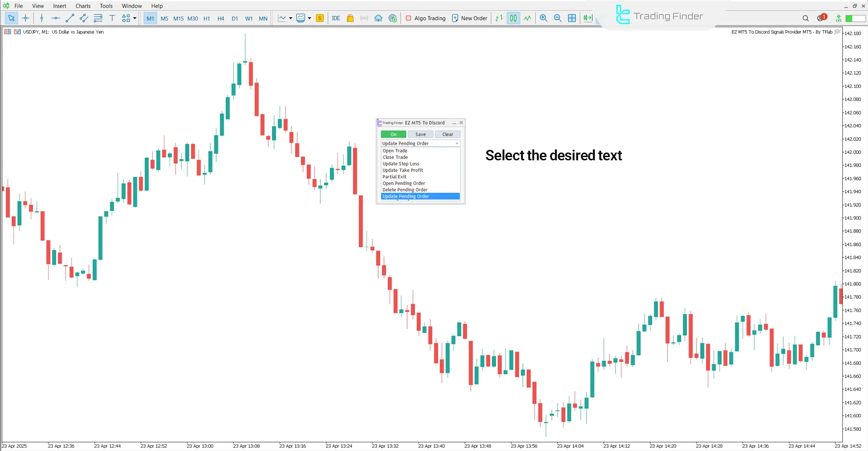
Task: Open the MetaEditor IDE
Action: pyautogui.click(x=336, y=18)
